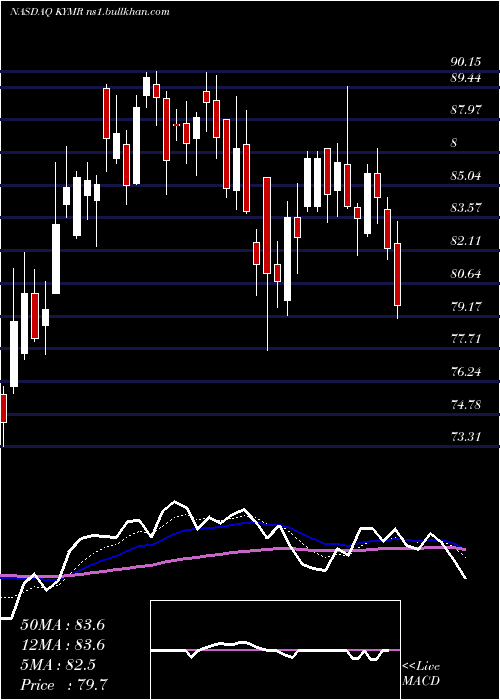Click the 76.24 price axis label
Image resolution: width=500 pixels, height=700 pixels.
[x=466, y=371]
